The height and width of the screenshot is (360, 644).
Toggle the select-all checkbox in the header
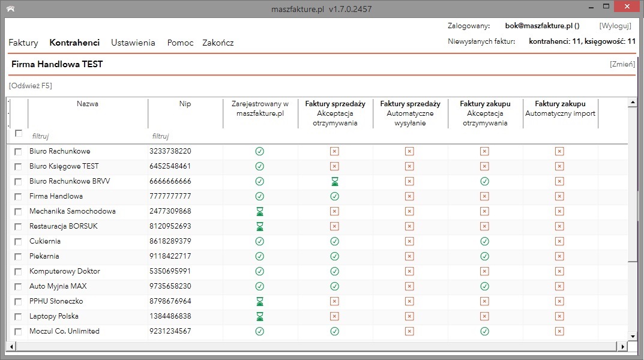(x=18, y=133)
